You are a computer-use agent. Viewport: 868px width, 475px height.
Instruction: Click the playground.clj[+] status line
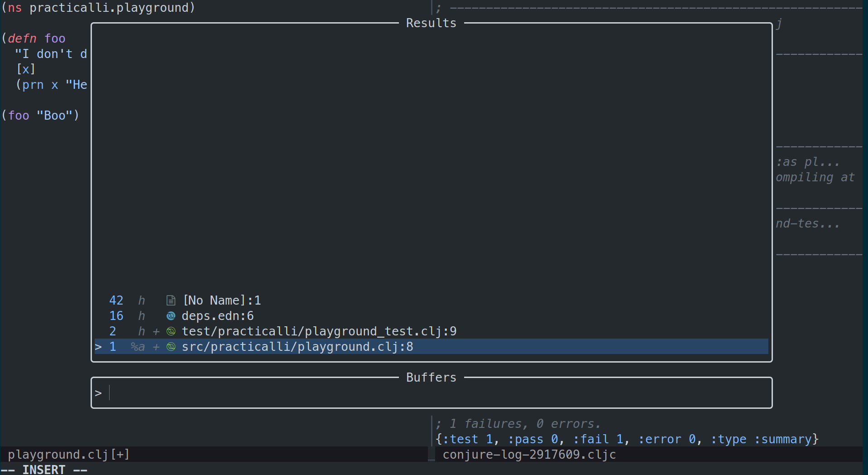point(214,454)
